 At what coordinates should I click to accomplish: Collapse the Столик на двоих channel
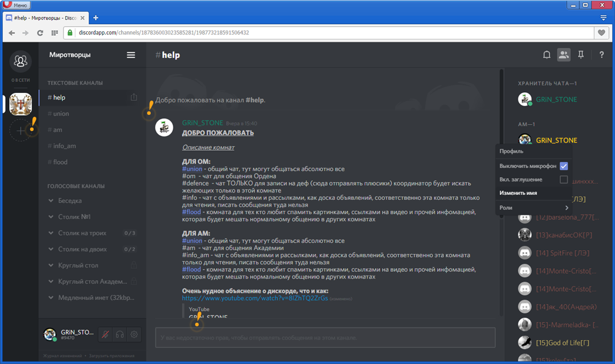coord(51,249)
